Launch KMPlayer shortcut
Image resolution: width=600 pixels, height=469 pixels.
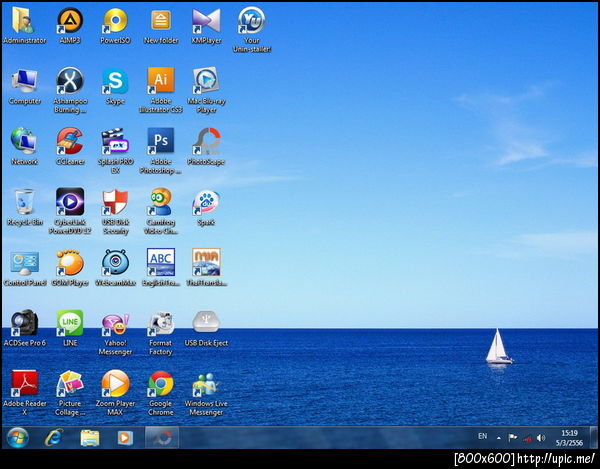pos(206,21)
